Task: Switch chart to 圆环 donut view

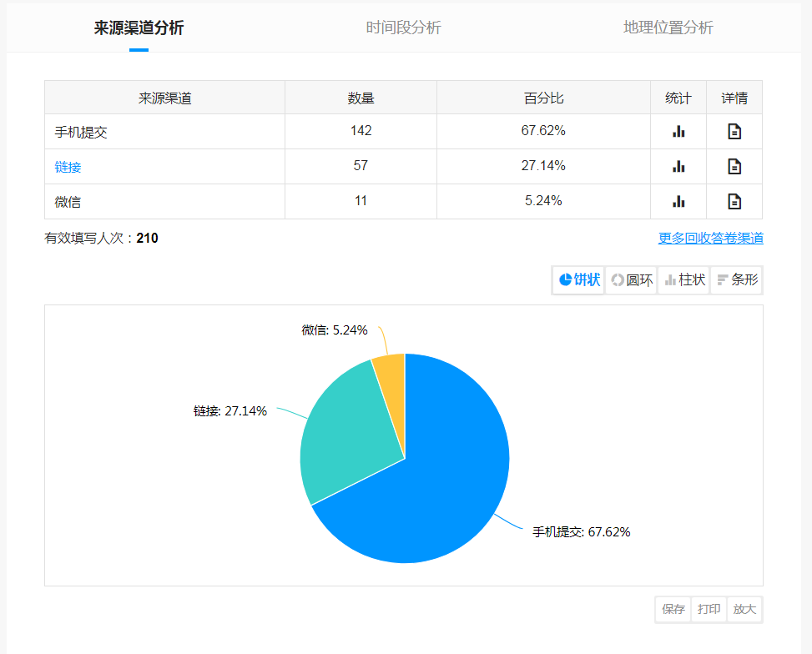Action: point(632,280)
